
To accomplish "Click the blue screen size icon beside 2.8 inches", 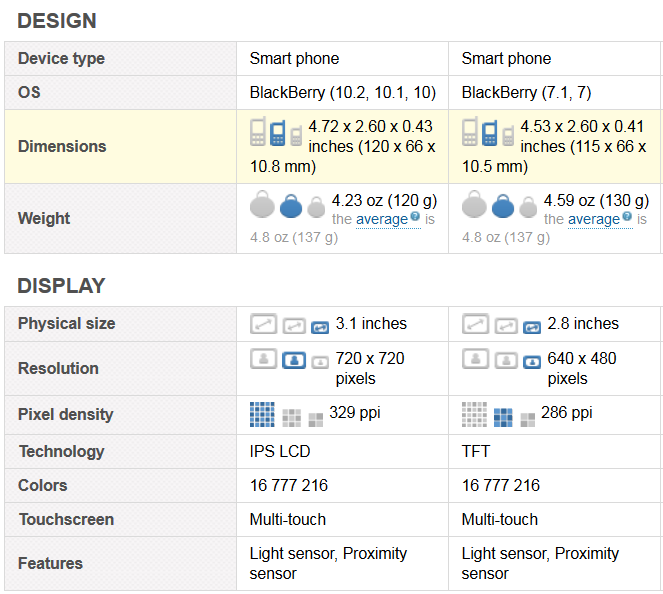I will [532, 328].
